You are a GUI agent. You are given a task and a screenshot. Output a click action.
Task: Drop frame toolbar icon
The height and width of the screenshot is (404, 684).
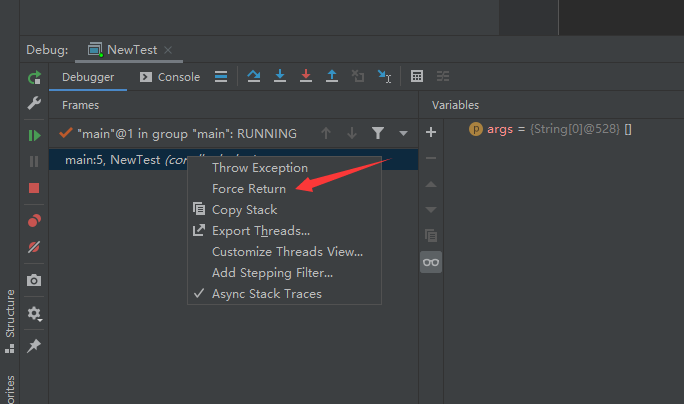click(358, 76)
